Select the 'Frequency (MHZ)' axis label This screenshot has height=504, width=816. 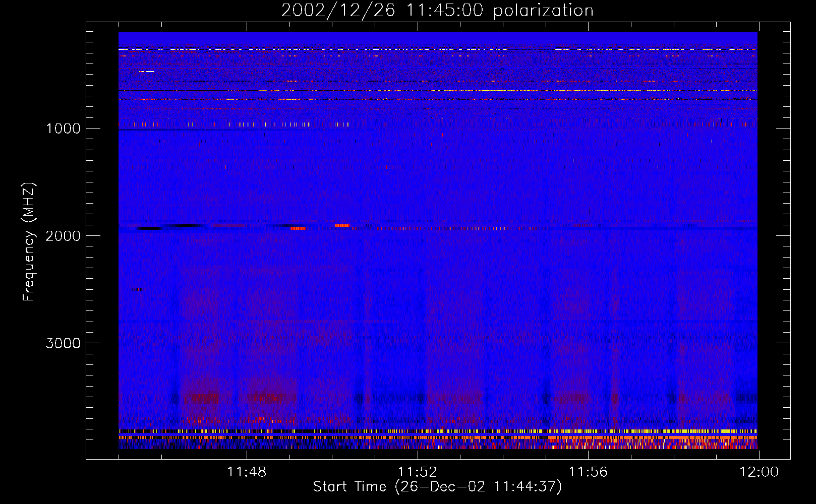(29, 242)
